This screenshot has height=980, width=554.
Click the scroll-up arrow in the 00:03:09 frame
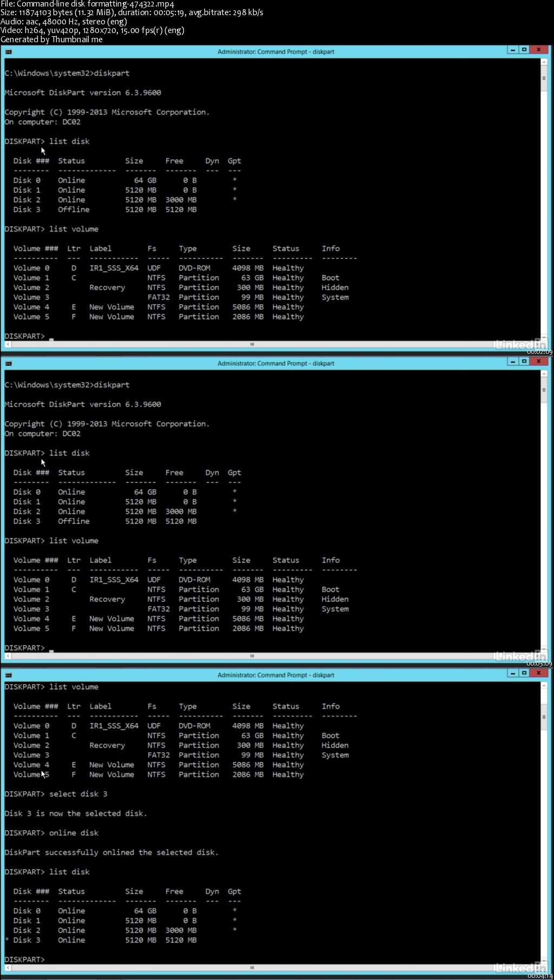[544, 374]
